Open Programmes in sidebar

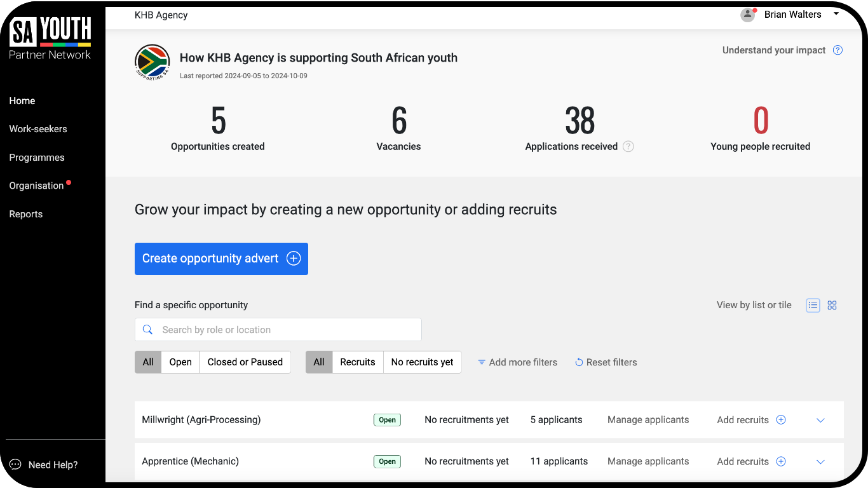coord(37,158)
